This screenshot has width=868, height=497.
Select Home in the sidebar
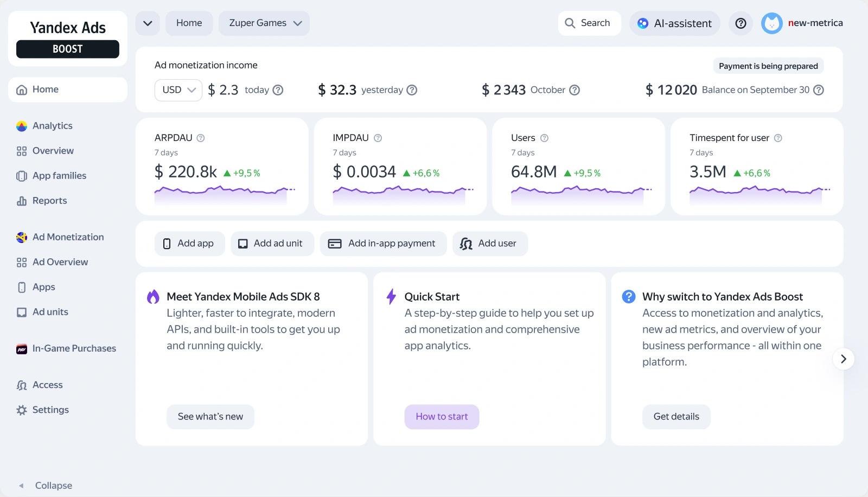(68, 90)
